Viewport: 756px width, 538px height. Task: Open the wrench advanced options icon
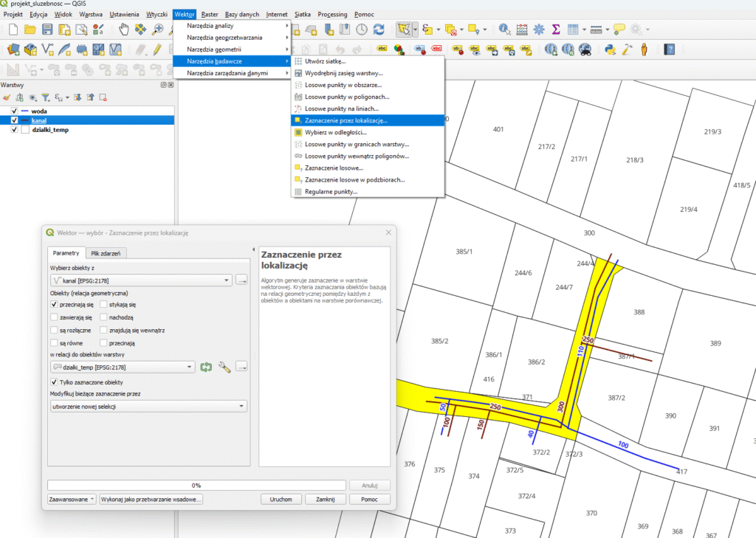click(x=225, y=367)
